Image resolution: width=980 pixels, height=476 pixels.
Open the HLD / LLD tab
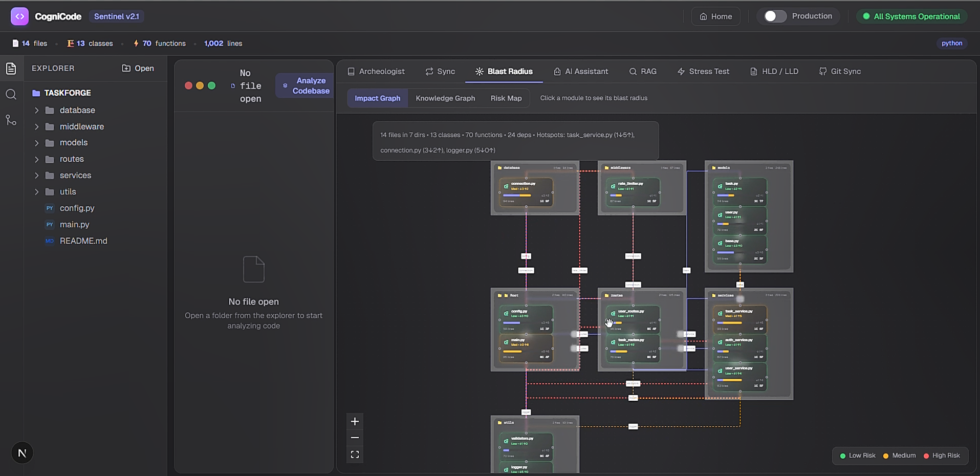[774, 72]
